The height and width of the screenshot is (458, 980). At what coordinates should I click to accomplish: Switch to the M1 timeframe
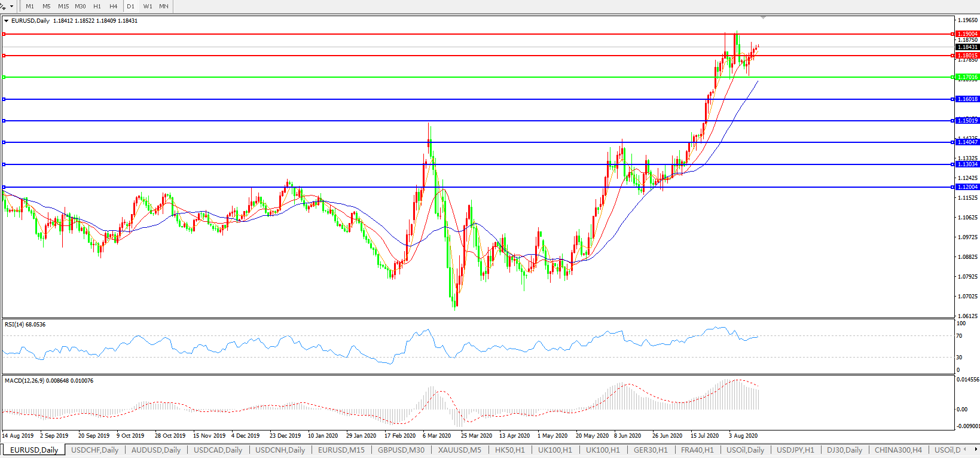(30, 7)
